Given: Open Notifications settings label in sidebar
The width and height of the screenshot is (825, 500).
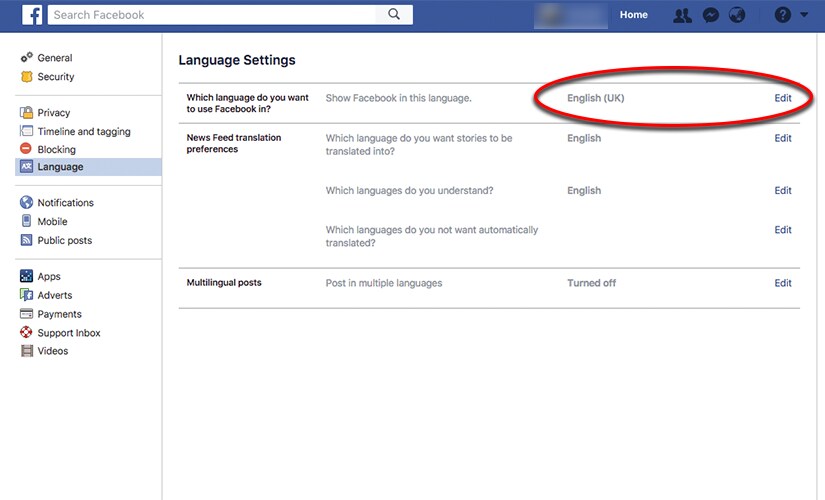Looking at the screenshot, I should pos(65,203).
